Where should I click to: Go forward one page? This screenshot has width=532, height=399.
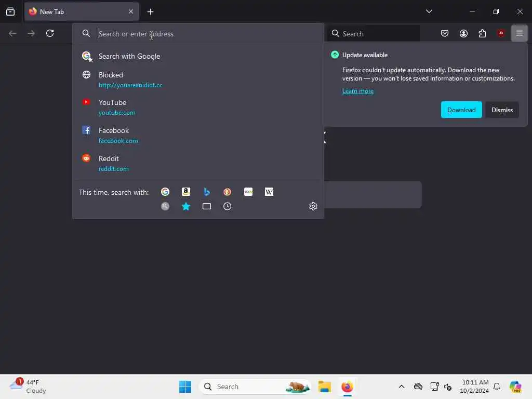click(x=31, y=33)
